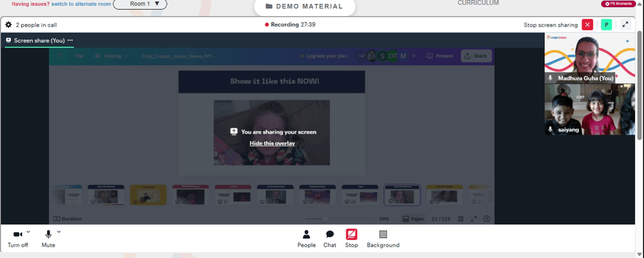Expand camera options chevron
The width and height of the screenshot is (644, 258).
[x=28, y=232]
